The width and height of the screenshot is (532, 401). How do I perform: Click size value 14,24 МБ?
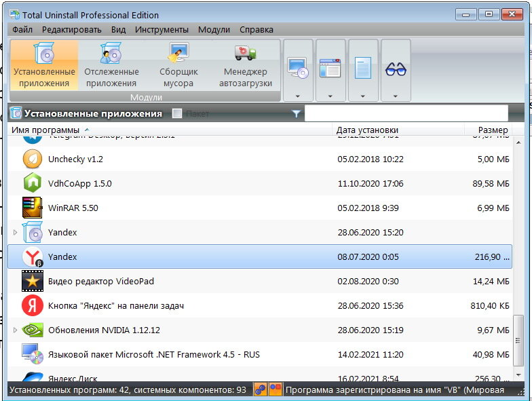coord(491,281)
